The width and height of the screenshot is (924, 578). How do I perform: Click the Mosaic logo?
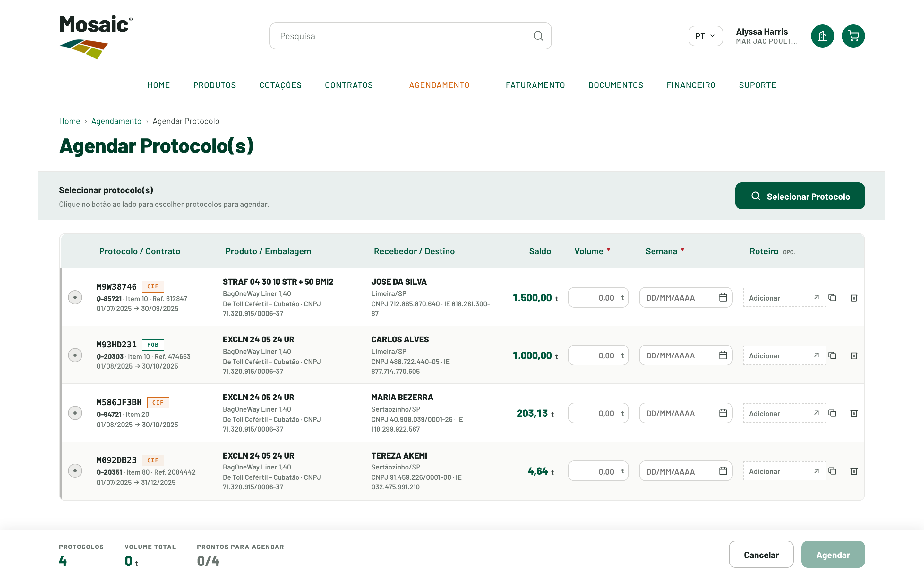tap(96, 37)
